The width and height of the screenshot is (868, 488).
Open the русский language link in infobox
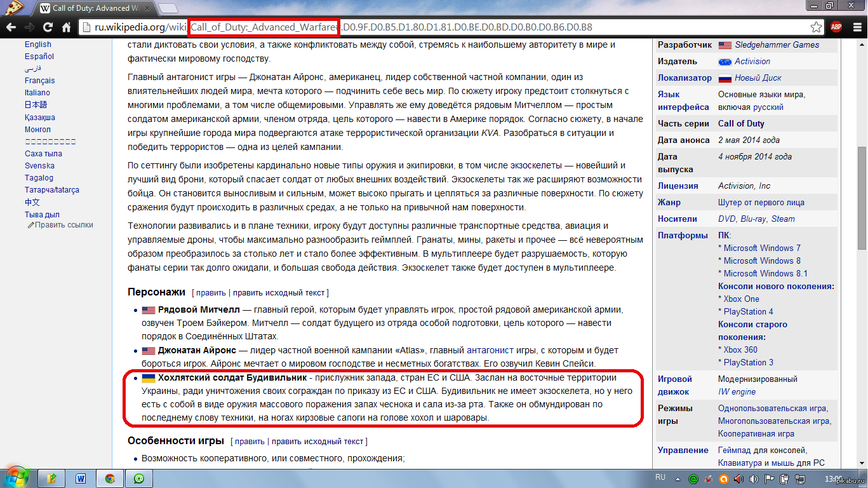click(x=768, y=107)
